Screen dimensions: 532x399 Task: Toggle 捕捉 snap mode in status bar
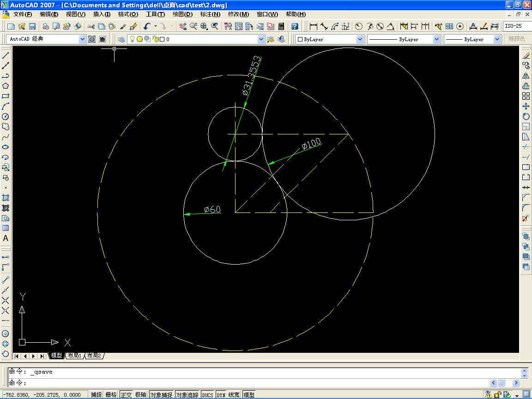tap(97, 394)
